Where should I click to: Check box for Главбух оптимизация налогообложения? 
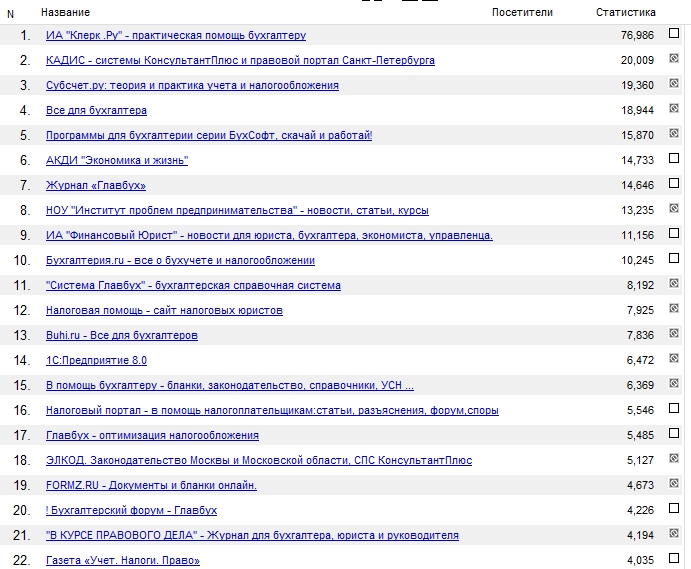click(x=674, y=433)
